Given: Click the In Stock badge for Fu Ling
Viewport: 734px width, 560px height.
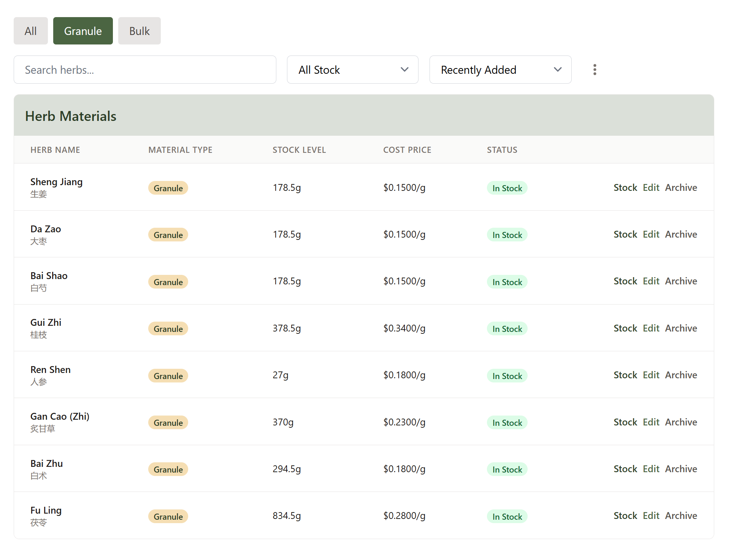Looking at the screenshot, I should [507, 516].
